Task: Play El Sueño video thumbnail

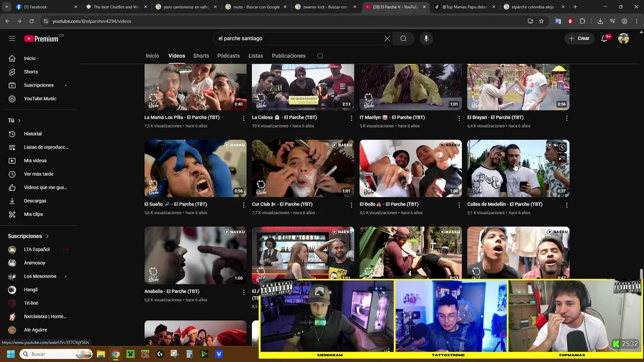Action: 195,168
